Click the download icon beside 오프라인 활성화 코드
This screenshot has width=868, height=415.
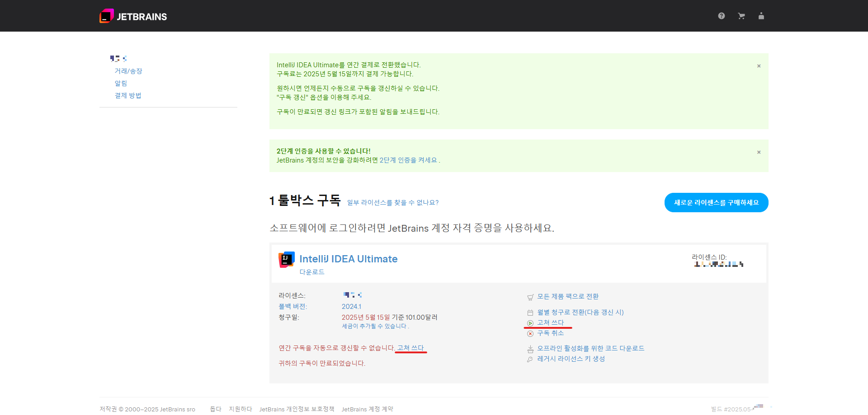click(530, 349)
